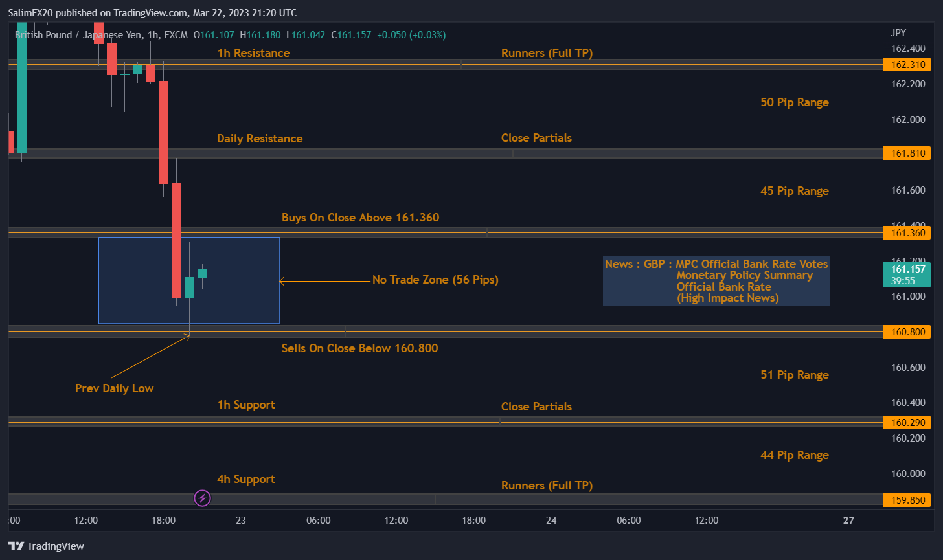Screen dimensions: 943x560
Task: Select the 160.800 price axis label
Action: point(907,332)
